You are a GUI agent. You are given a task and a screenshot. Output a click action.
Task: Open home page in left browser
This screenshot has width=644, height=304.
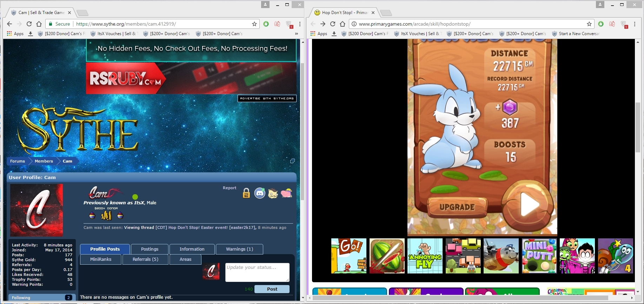[x=39, y=24]
